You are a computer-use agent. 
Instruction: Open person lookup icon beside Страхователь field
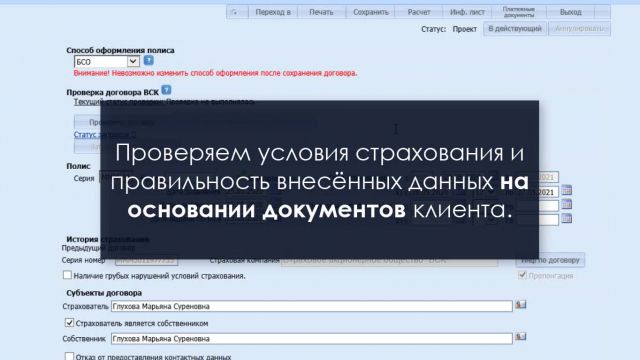click(520, 304)
